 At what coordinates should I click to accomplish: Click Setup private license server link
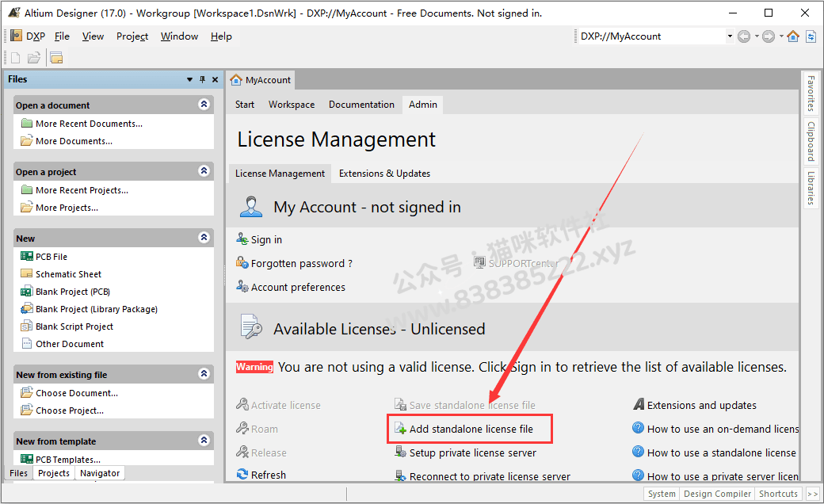(x=473, y=452)
